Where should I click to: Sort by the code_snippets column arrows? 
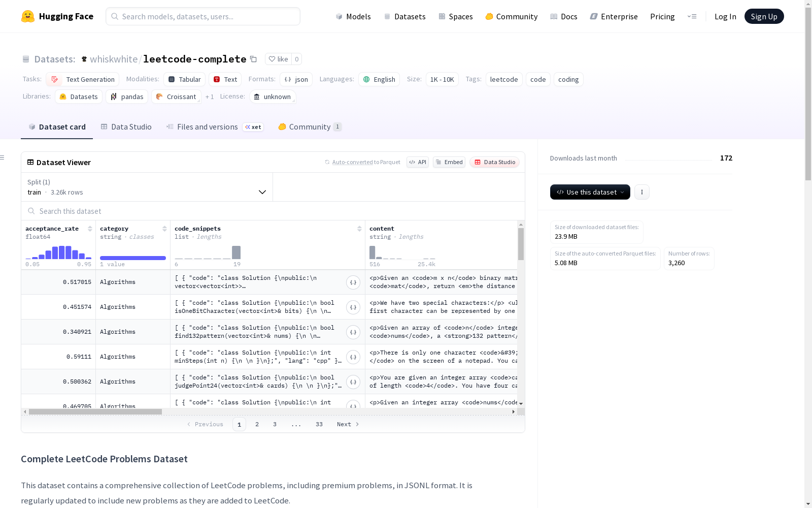pos(359,229)
